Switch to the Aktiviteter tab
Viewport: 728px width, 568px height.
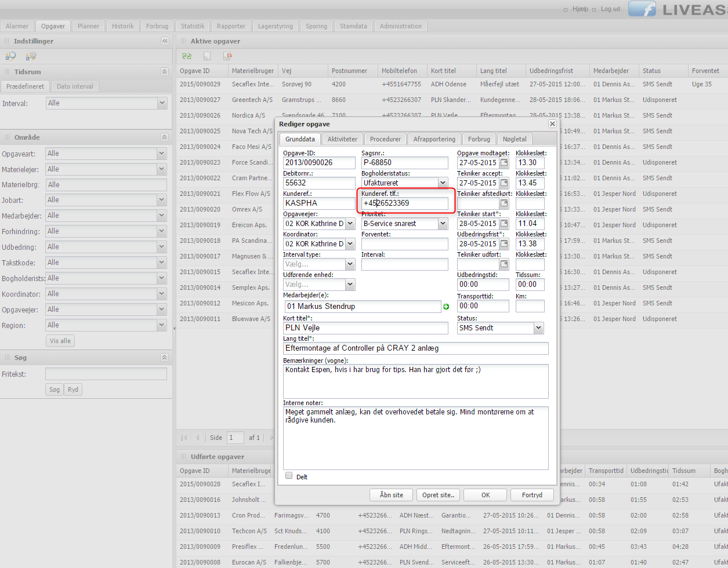342,139
